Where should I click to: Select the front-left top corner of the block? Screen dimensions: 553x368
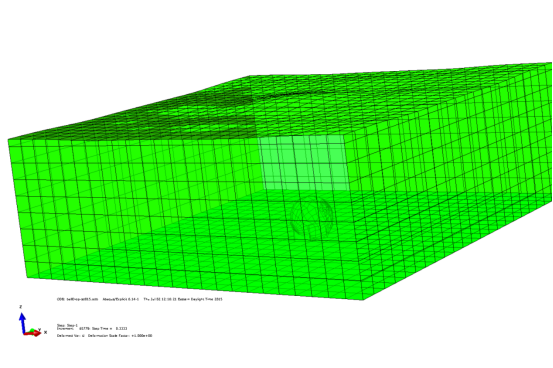[8, 140]
